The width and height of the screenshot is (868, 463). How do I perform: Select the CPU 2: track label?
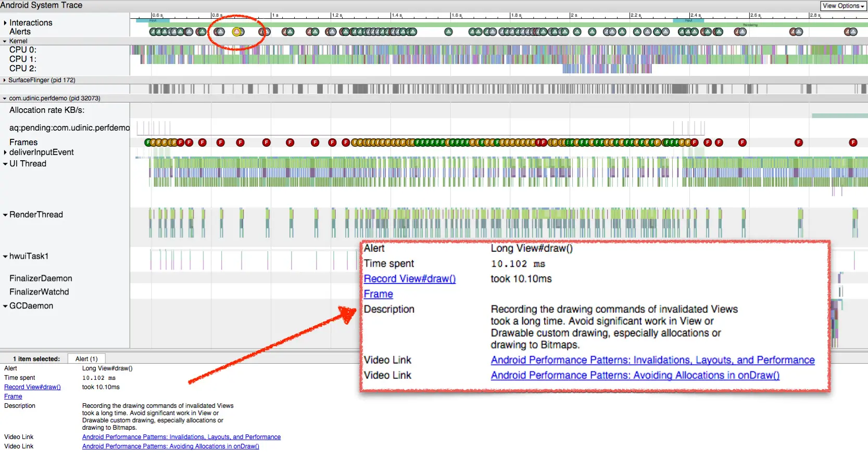[x=23, y=69]
